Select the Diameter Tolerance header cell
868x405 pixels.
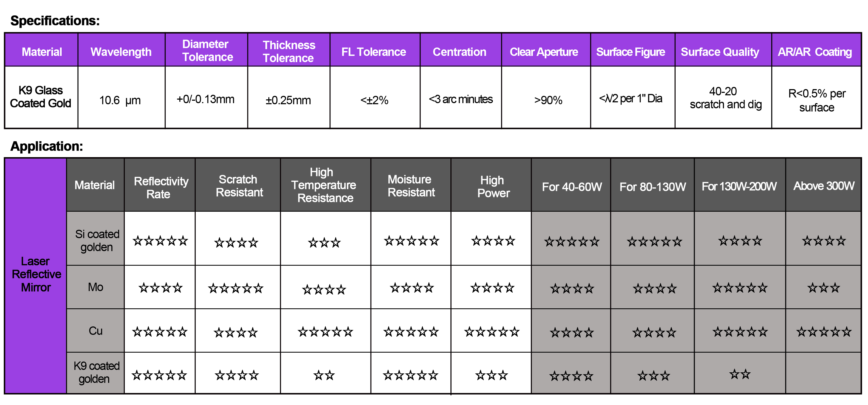click(206, 50)
